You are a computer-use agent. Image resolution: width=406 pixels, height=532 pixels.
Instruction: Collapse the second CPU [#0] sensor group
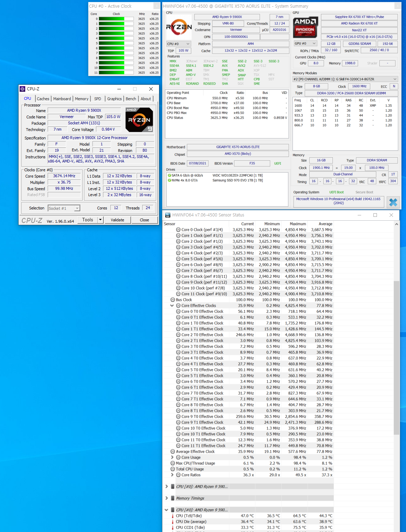(x=166, y=510)
